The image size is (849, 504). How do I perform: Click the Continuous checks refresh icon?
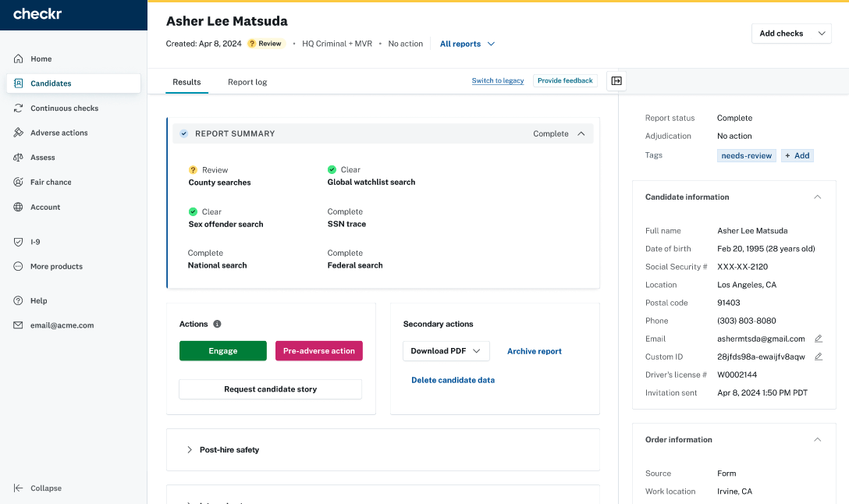pos(19,108)
